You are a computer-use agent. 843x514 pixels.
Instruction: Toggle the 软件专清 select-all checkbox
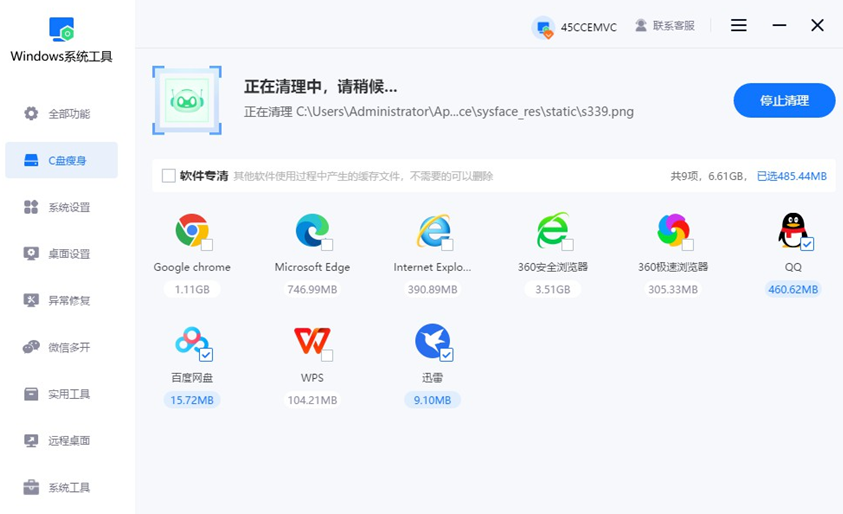(x=168, y=176)
